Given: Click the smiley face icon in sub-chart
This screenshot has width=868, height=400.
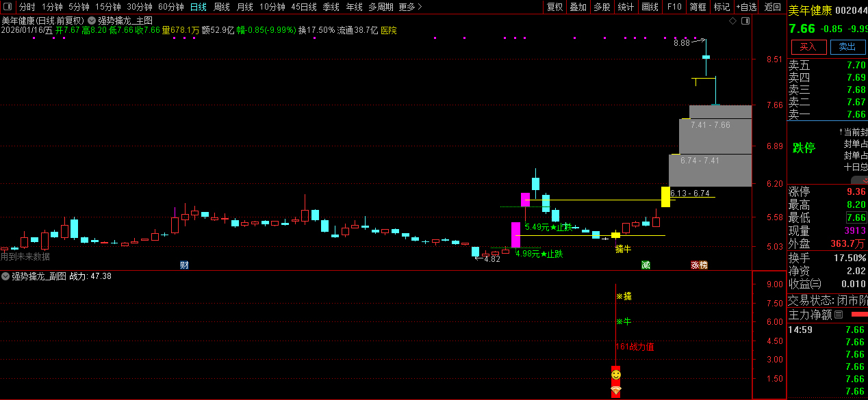Looking at the screenshot, I should click(x=616, y=375).
